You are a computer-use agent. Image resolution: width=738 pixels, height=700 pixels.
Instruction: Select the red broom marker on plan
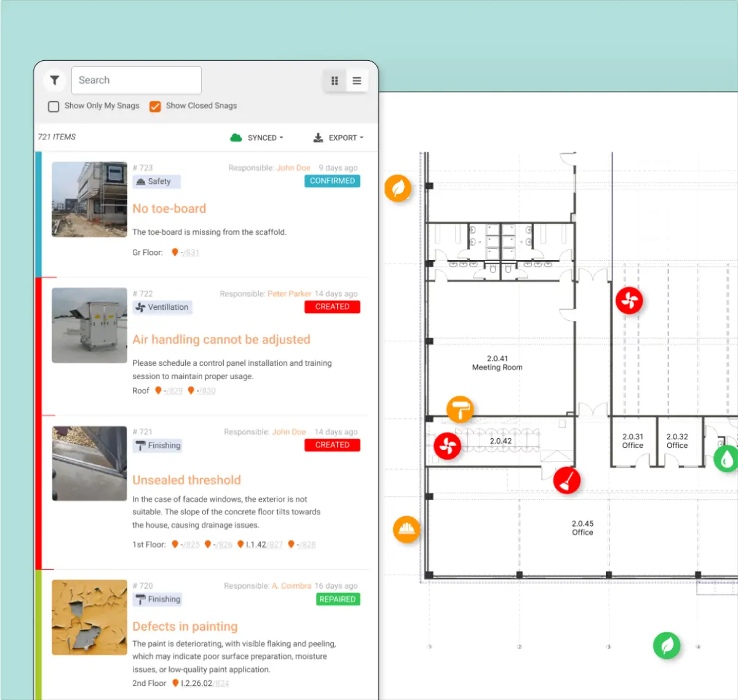(x=566, y=480)
